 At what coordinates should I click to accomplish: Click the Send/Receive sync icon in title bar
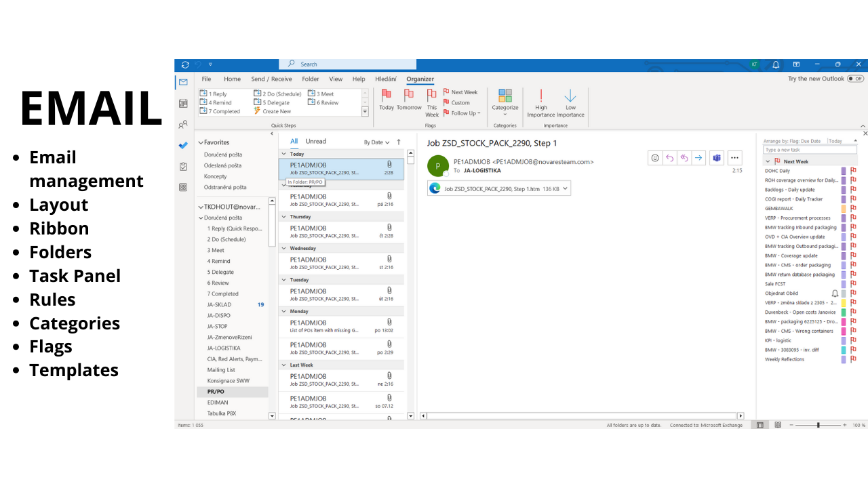coord(185,64)
